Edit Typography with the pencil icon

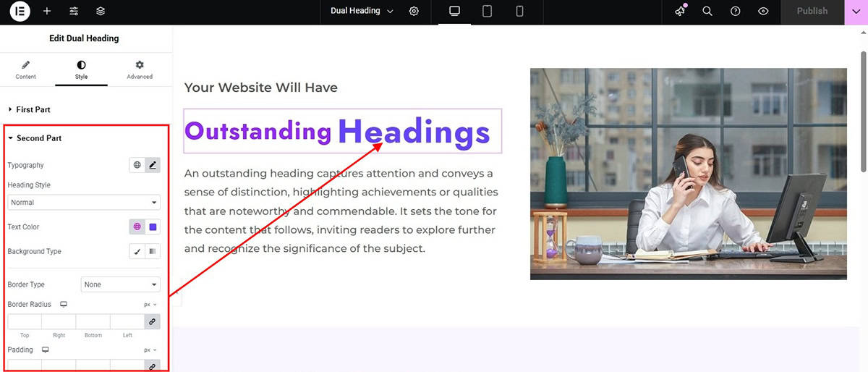point(153,165)
